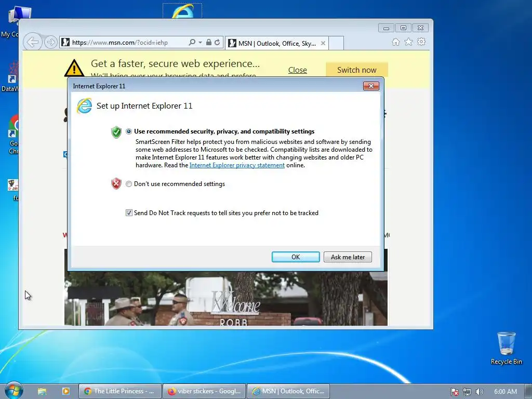This screenshot has width=532, height=399.
Task: Select Use recommended security settings radio
Action: tap(129, 131)
